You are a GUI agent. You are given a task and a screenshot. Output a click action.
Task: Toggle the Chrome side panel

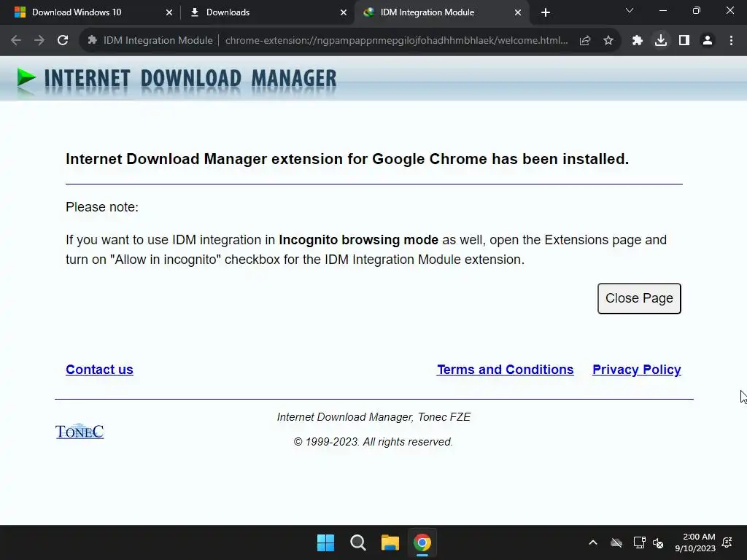coord(684,41)
